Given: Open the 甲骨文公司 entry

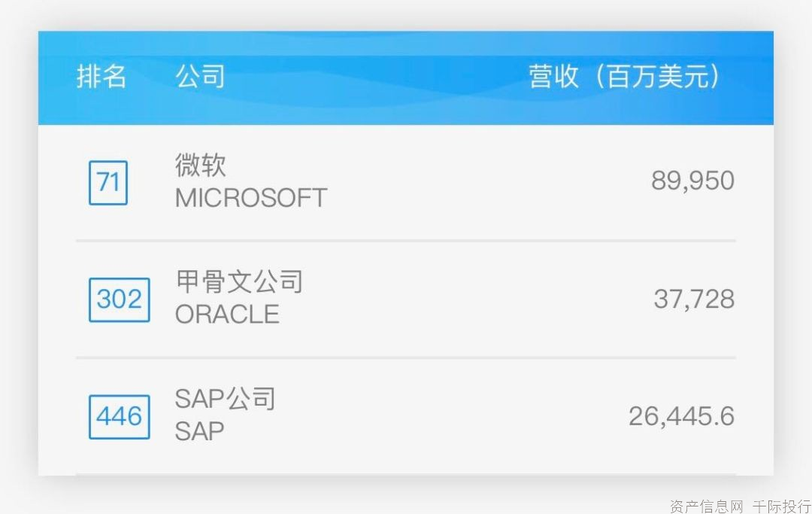Looking at the screenshot, I should click(239, 281).
